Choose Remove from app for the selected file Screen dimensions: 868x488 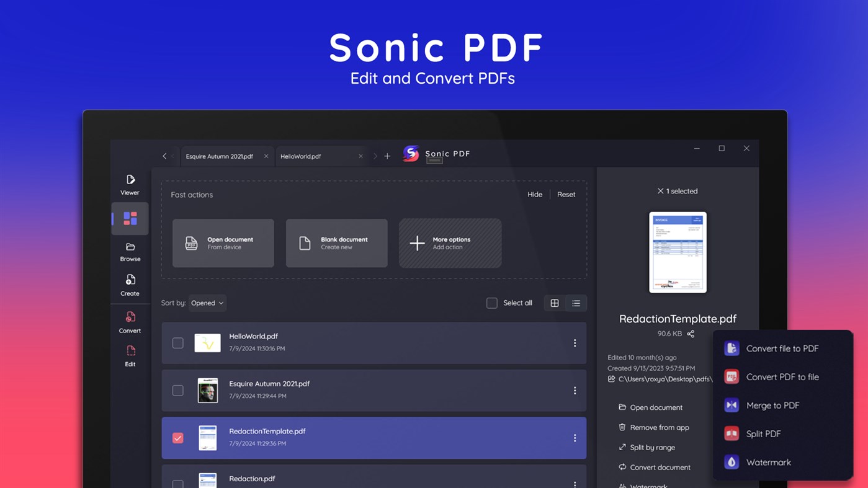coord(653,427)
